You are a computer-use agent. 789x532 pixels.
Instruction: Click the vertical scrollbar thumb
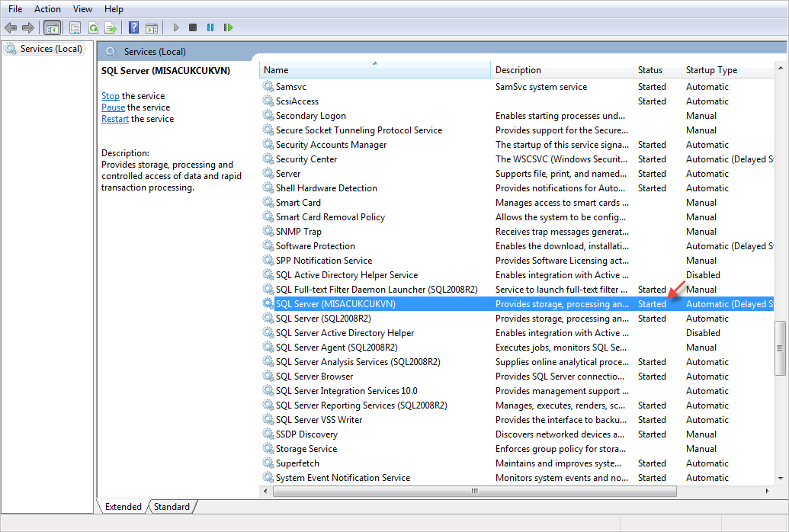tap(781, 348)
